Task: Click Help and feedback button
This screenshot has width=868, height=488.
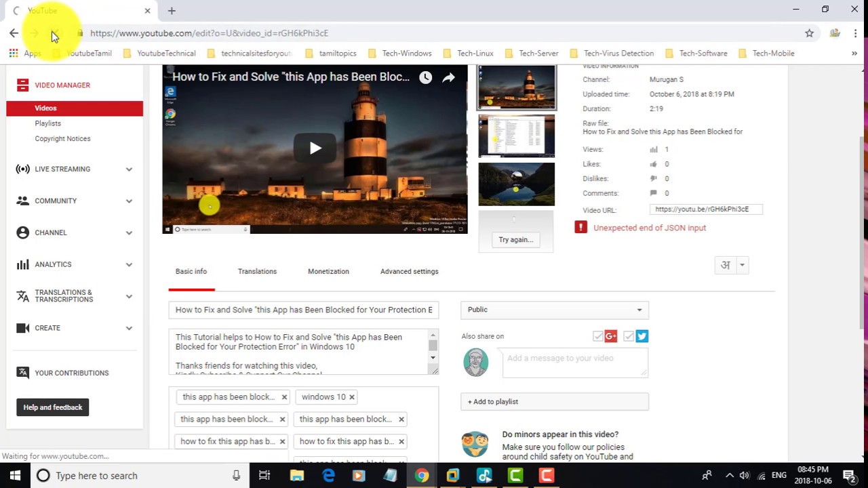Action: pyautogui.click(x=53, y=407)
